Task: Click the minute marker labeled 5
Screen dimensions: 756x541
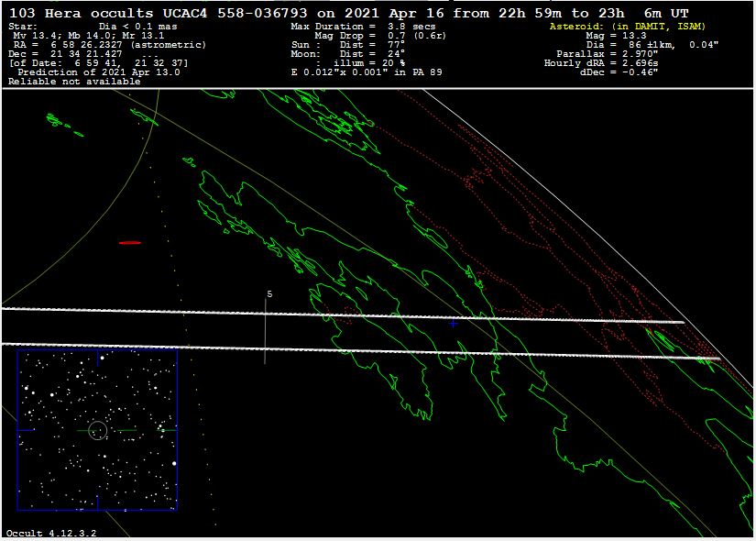Action: 269,294
